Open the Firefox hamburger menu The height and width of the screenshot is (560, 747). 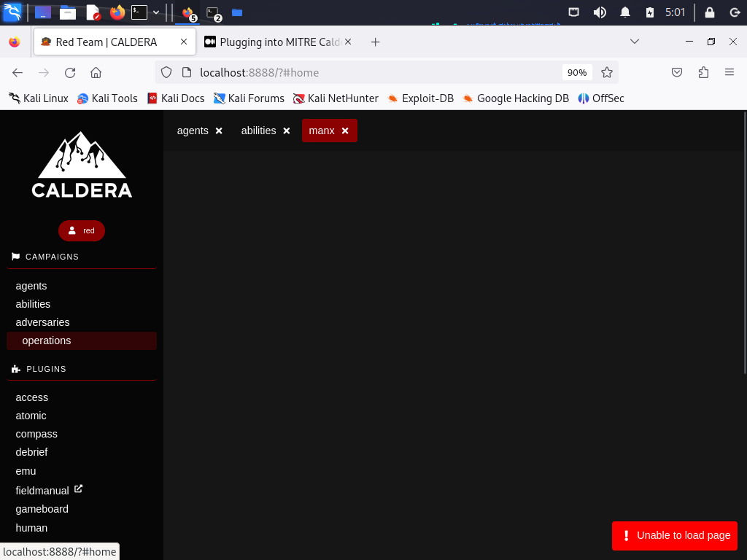[x=729, y=72]
